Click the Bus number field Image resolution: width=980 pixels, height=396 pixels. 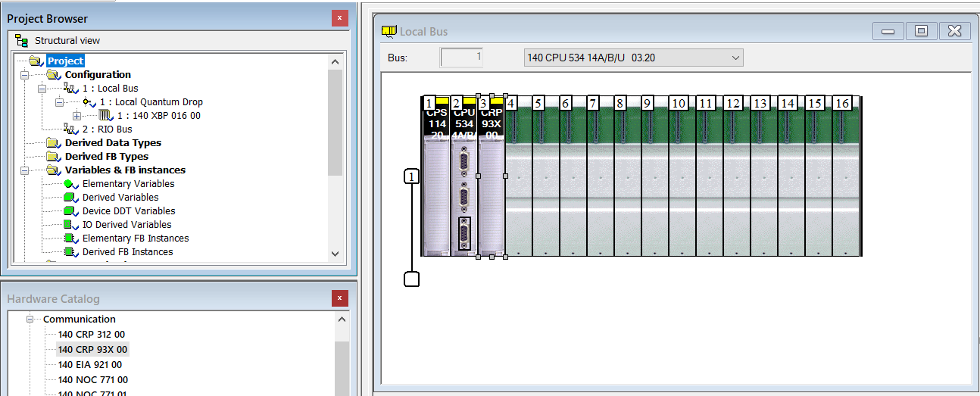pyautogui.click(x=461, y=58)
